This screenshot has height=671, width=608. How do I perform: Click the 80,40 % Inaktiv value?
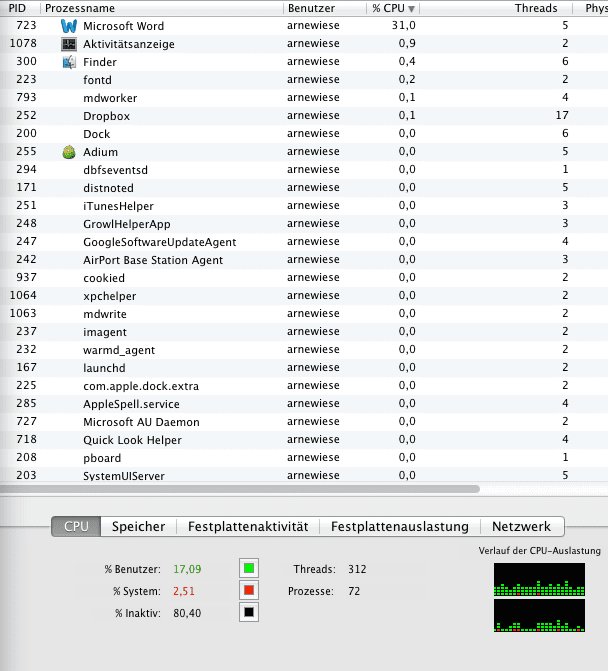pos(187,613)
